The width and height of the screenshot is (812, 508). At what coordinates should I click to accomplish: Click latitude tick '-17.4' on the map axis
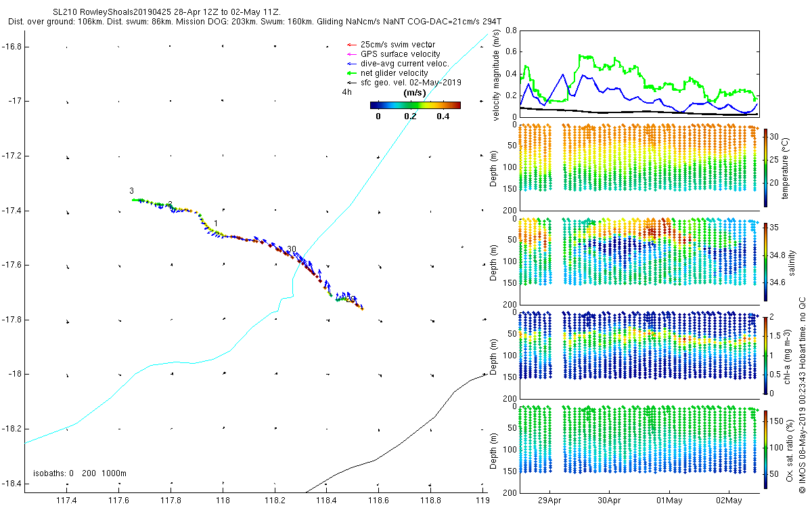click(x=10, y=211)
